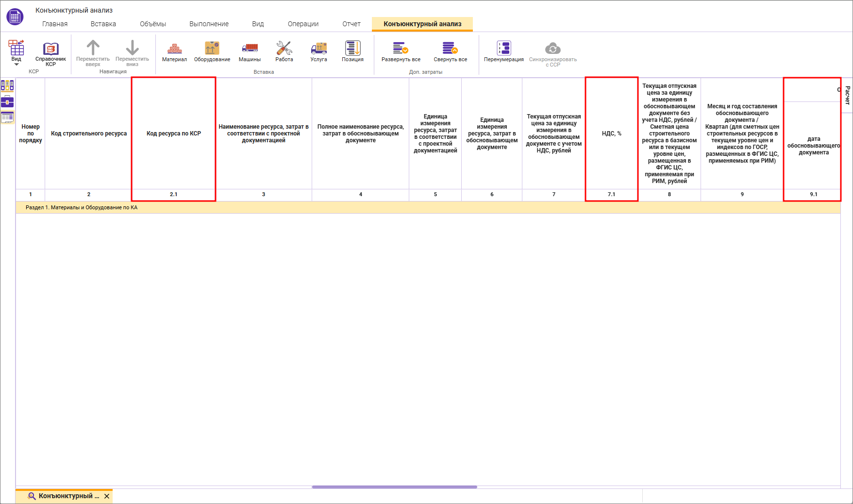Open the Отчет ribbon tab
This screenshot has height=504, width=853.
[351, 24]
